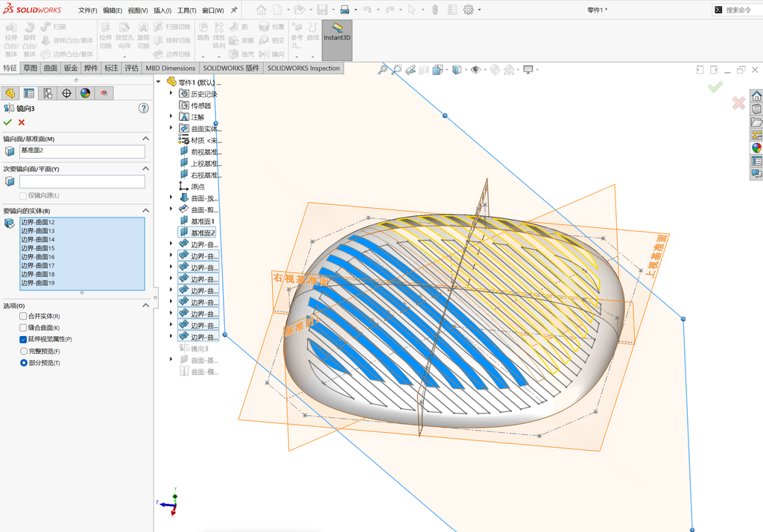Image resolution: width=763 pixels, height=532 pixels.
Task: Click the empty secondary mirror plane field
Action: tap(82, 182)
